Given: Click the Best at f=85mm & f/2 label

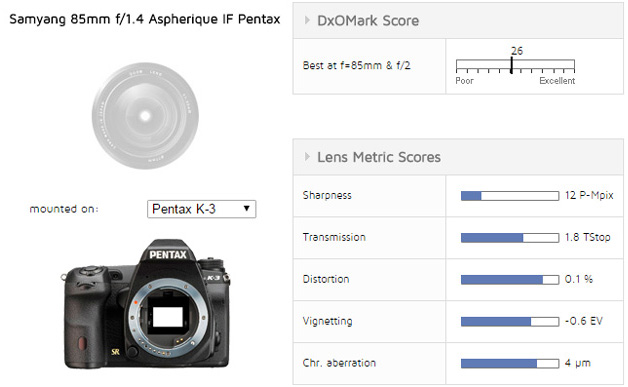Looking at the screenshot, I should point(356,65).
